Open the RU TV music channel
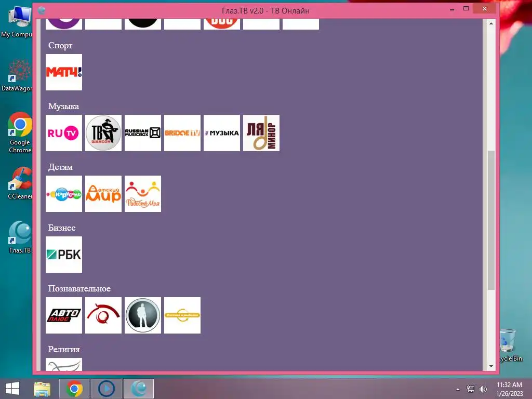 (64, 133)
